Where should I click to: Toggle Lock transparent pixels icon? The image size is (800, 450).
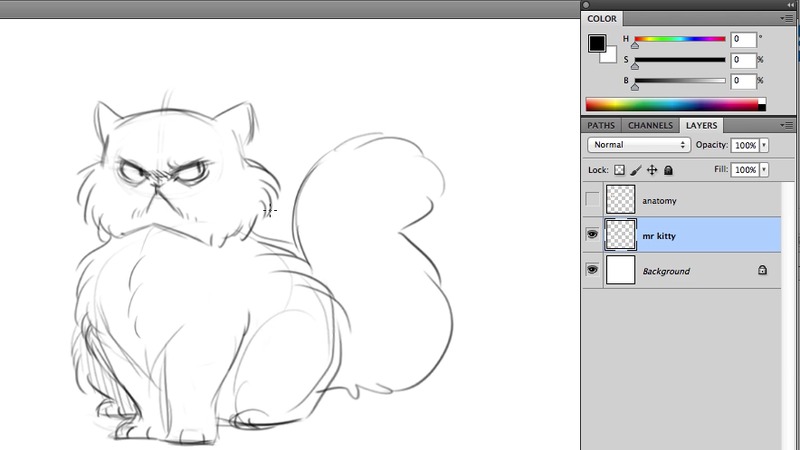pyautogui.click(x=619, y=170)
